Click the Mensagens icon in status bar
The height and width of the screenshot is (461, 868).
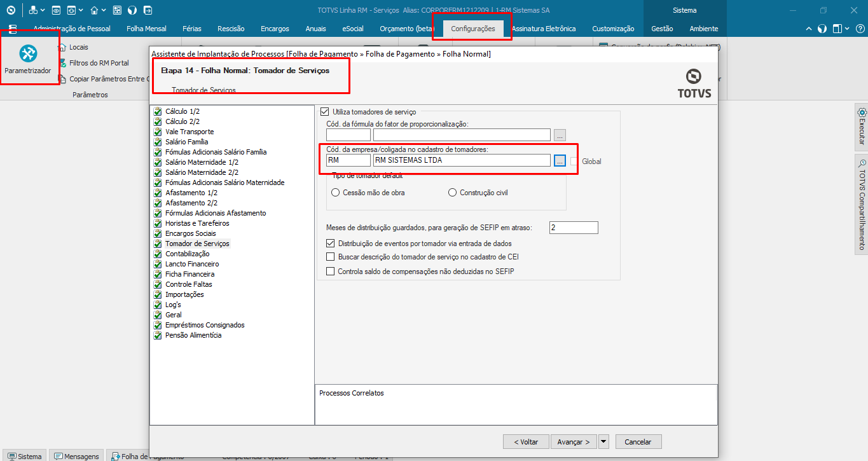pyautogui.click(x=59, y=456)
